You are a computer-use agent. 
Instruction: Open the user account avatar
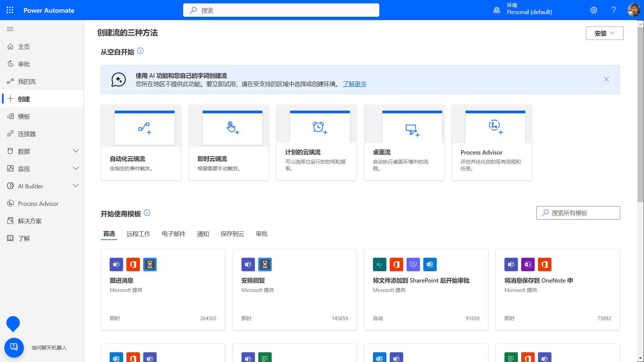[634, 10]
